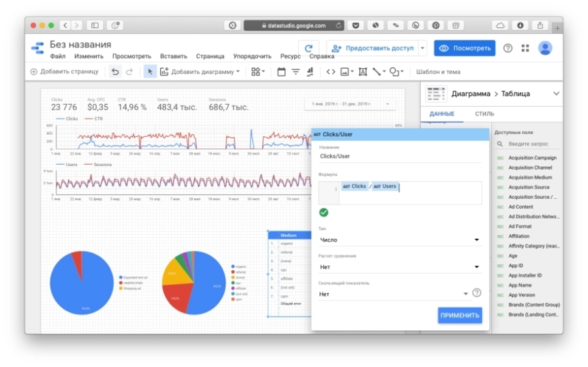This screenshot has height=367, width=588.
Task: Open the Ресурс menu
Action: click(x=290, y=56)
